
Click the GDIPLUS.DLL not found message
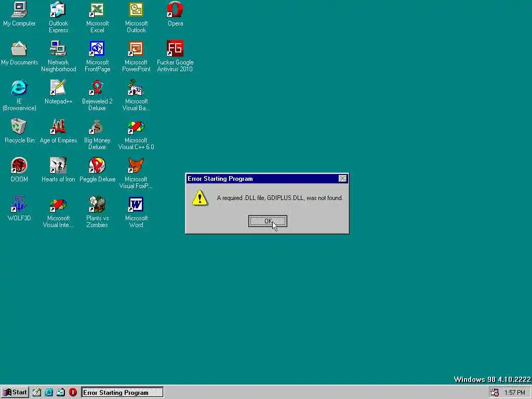(x=280, y=198)
